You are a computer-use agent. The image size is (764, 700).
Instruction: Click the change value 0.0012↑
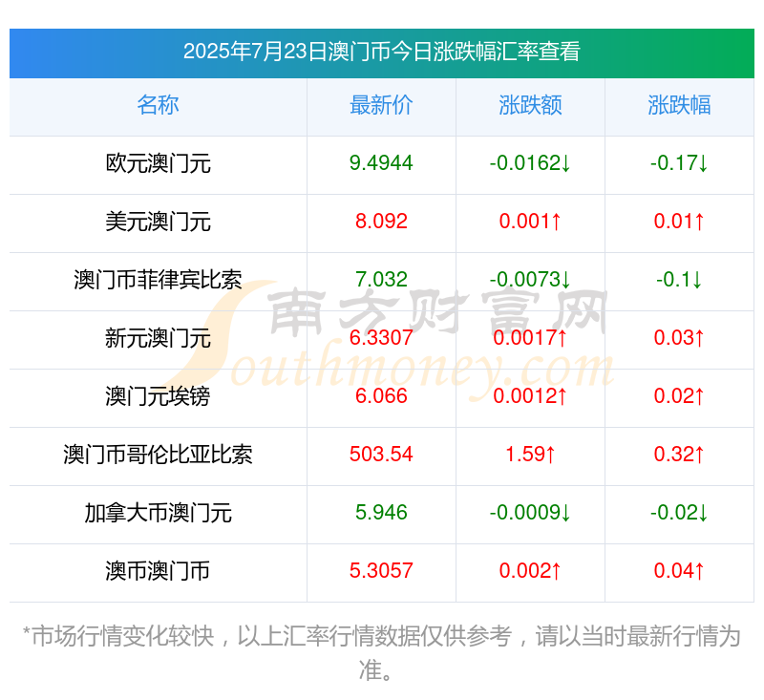[x=530, y=396]
